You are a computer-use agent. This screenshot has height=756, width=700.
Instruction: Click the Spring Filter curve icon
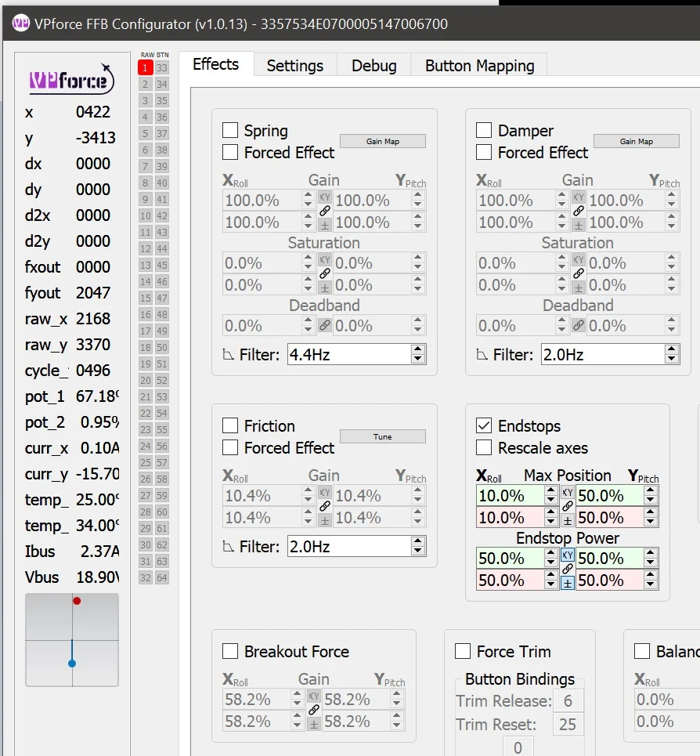pyautogui.click(x=228, y=355)
